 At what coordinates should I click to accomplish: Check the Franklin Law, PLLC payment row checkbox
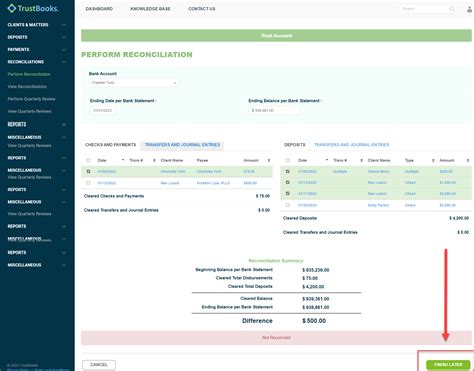[x=88, y=183]
